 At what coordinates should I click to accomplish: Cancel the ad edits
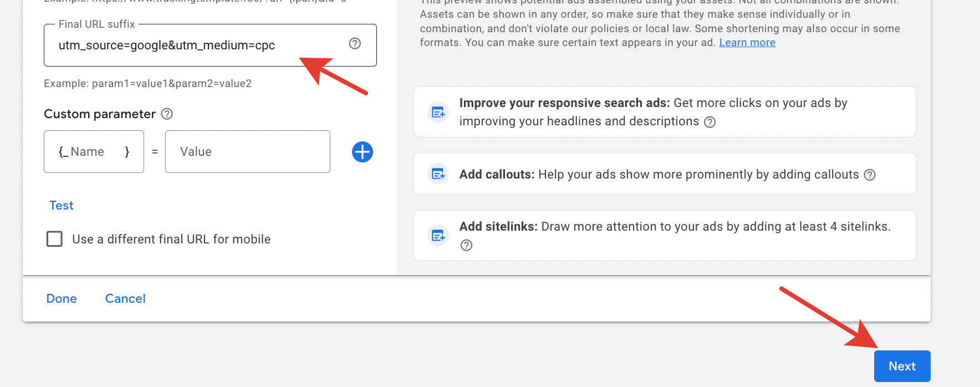(x=125, y=299)
